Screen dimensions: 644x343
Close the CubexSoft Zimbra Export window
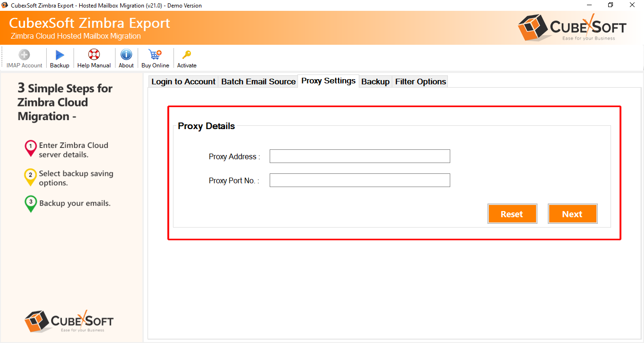pyautogui.click(x=633, y=5)
